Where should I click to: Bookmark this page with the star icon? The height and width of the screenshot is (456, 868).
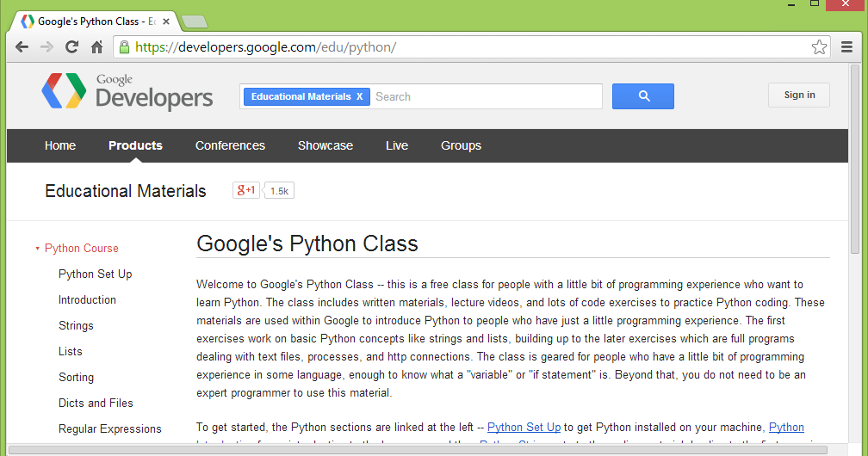click(x=819, y=47)
